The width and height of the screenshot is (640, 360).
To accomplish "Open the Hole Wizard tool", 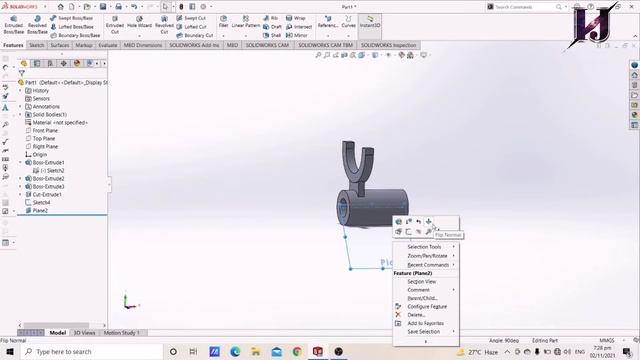I will coord(139,22).
